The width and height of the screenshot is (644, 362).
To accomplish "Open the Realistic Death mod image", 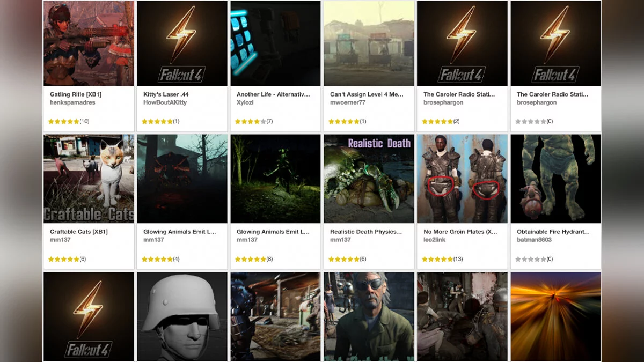I will point(369,179).
